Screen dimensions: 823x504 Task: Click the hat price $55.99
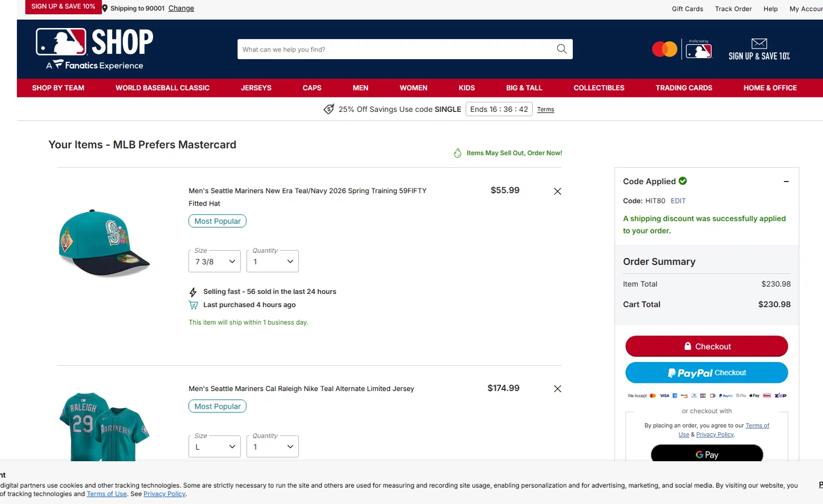505,190
